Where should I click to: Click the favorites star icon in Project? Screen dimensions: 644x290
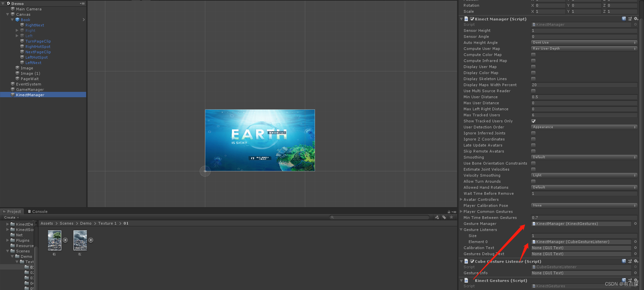451,217
